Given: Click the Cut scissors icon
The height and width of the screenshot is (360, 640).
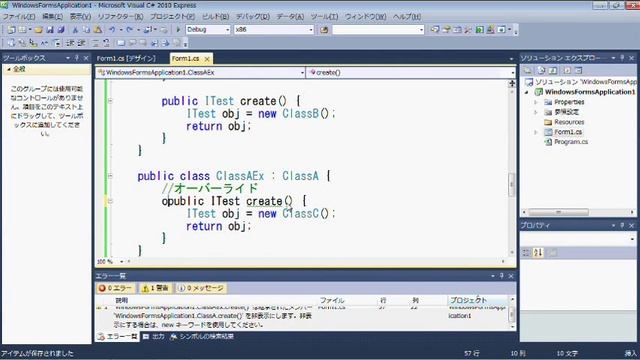Looking at the screenshot, I should [x=75, y=29].
